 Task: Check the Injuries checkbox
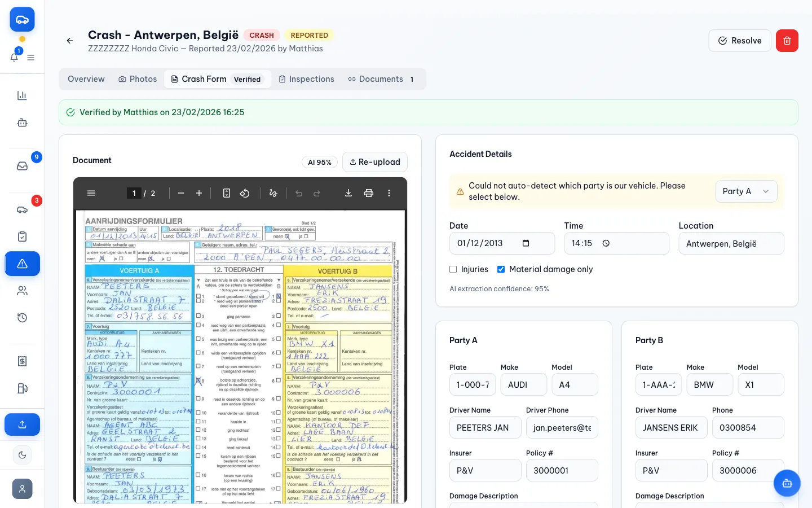tap(453, 269)
